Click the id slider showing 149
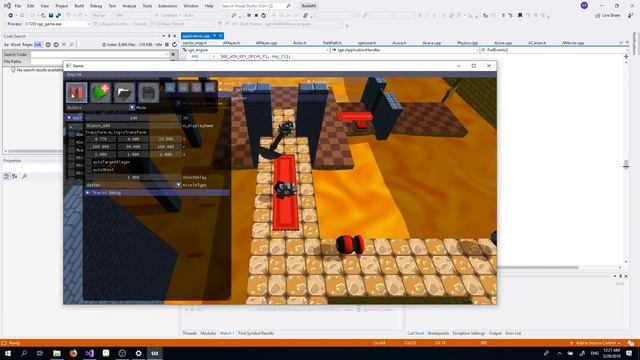 click(x=133, y=118)
